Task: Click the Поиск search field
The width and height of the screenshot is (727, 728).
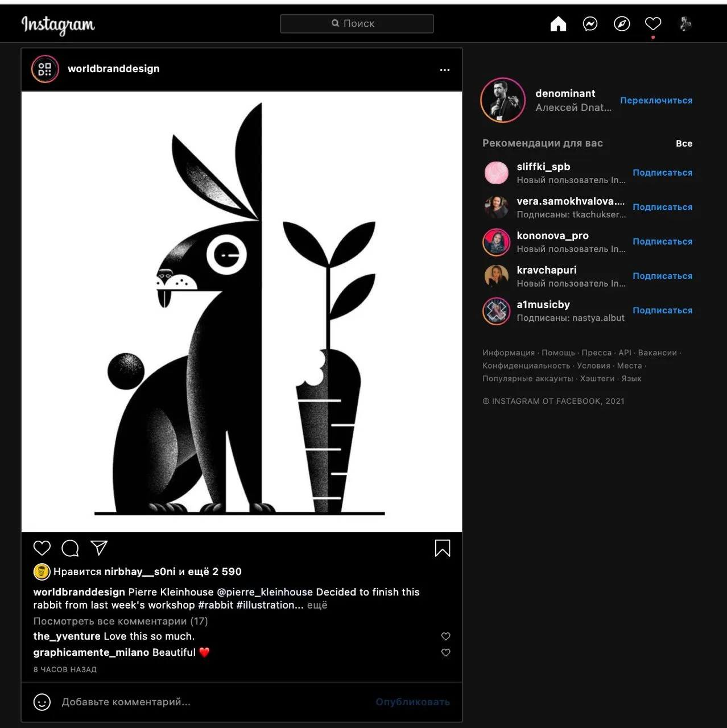Action: (x=357, y=23)
